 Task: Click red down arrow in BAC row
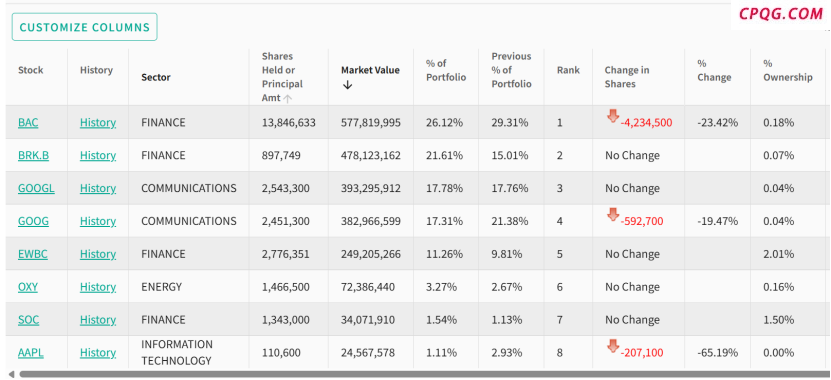[613, 116]
